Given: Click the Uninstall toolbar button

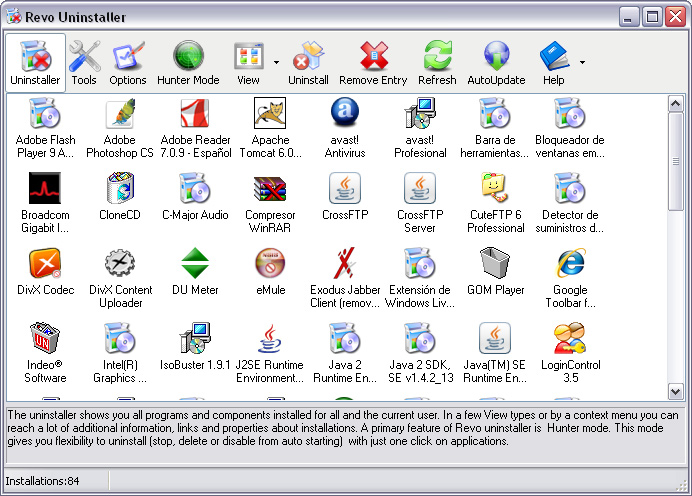Looking at the screenshot, I should click(x=308, y=63).
